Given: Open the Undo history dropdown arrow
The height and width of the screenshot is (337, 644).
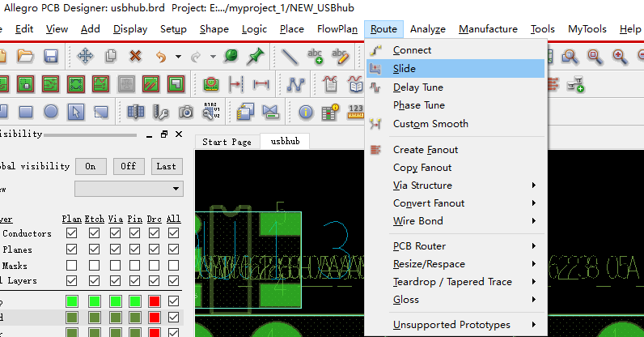Looking at the screenshot, I should [178, 57].
